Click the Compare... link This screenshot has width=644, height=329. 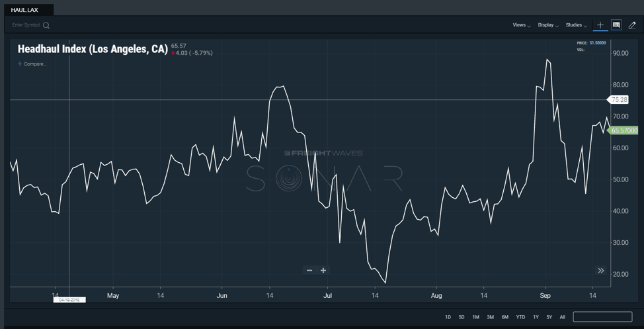pos(35,64)
